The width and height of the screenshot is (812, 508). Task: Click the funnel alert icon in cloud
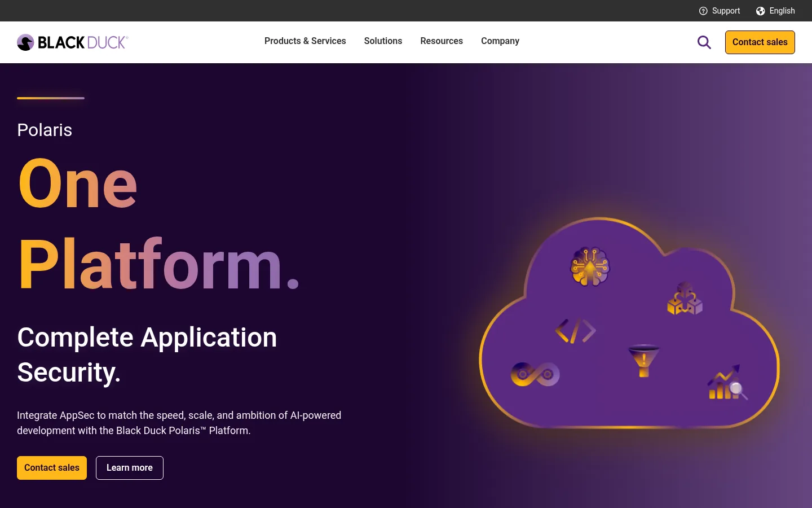(x=643, y=360)
